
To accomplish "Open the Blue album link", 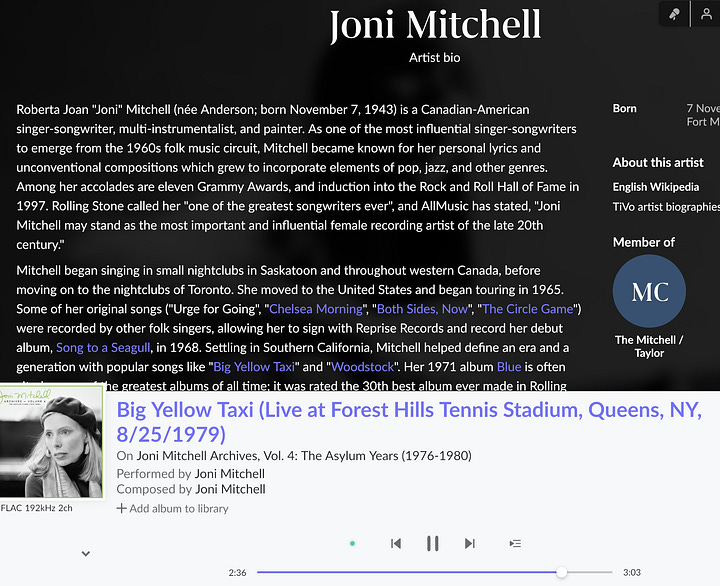I will pyautogui.click(x=509, y=367).
